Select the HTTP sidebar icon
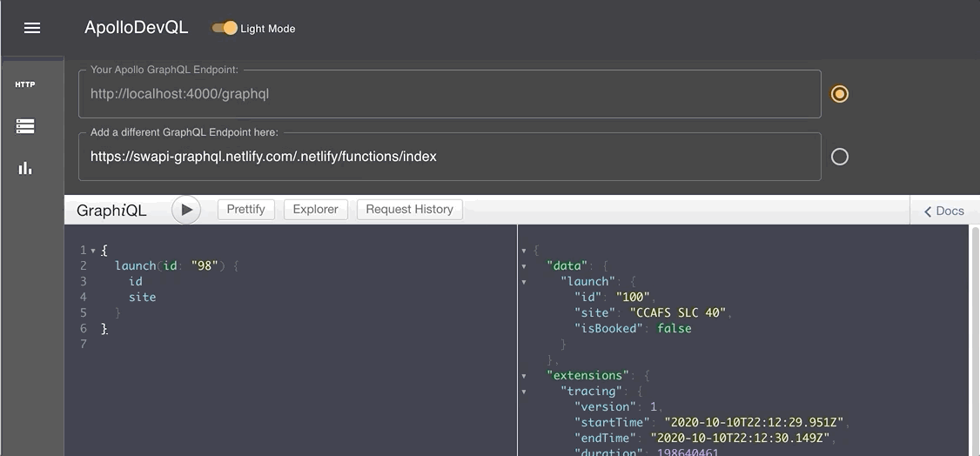Screen dimensions: 980x456 [x=25, y=85]
